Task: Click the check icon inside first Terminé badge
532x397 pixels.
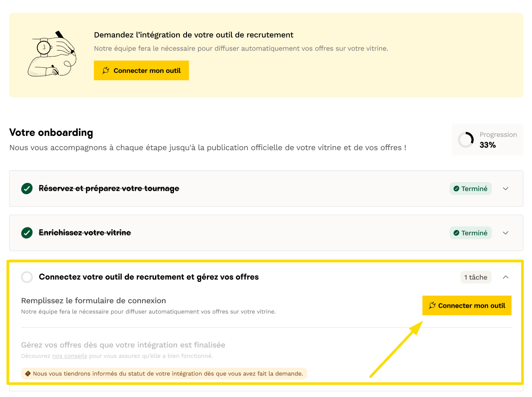Action: pos(456,189)
